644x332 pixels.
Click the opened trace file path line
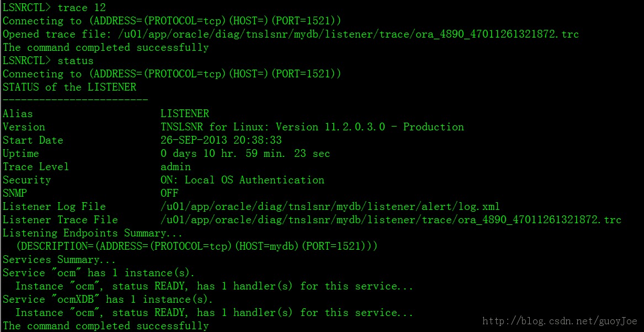291,34
